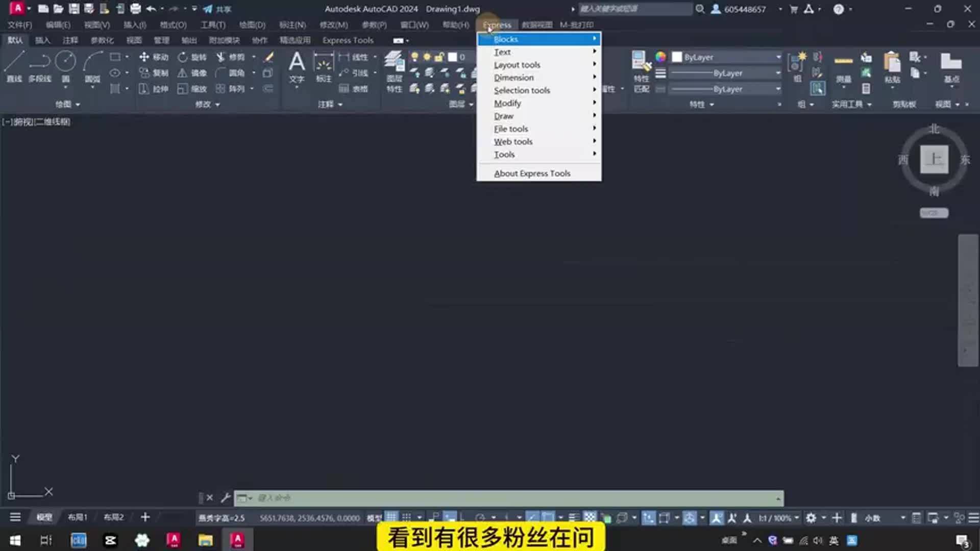980x551 pixels.
Task: Open the multiline Text tool
Action: (297, 66)
